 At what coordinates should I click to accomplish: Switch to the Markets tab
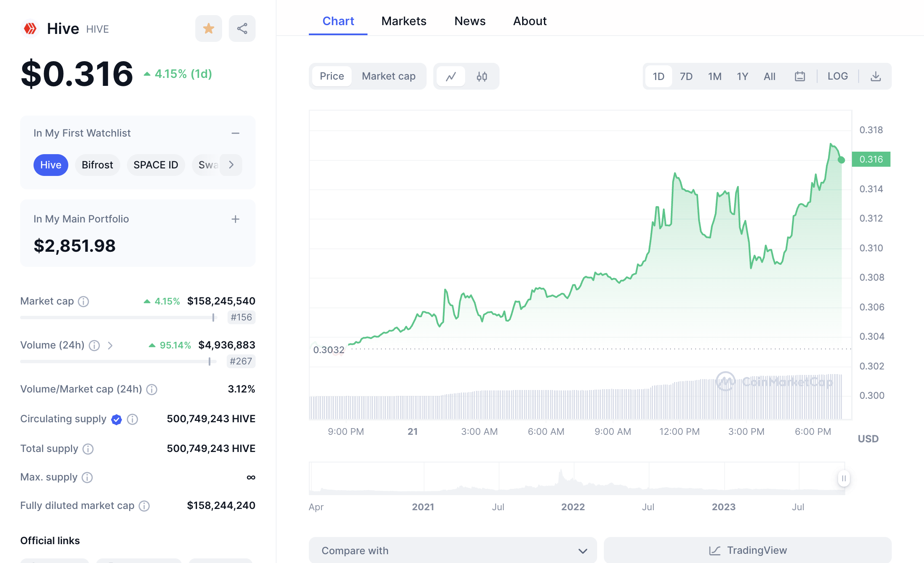[x=404, y=21]
